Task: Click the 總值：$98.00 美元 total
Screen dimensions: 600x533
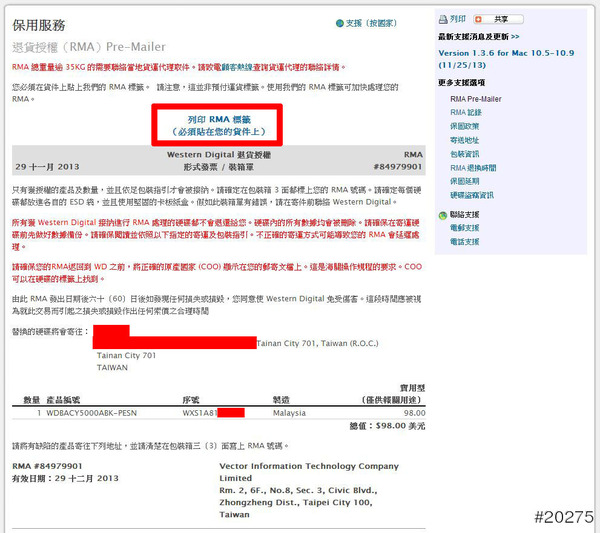Action: 387,426
